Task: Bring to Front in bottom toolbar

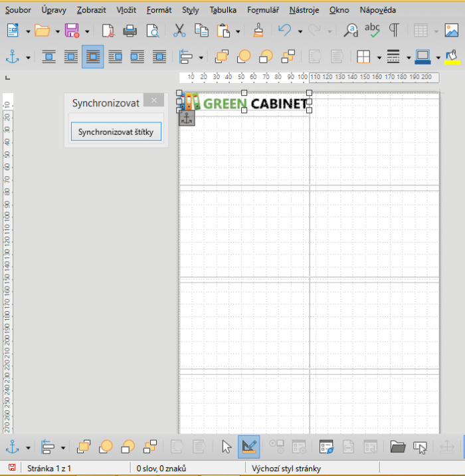Action: [x=84, y=447]
